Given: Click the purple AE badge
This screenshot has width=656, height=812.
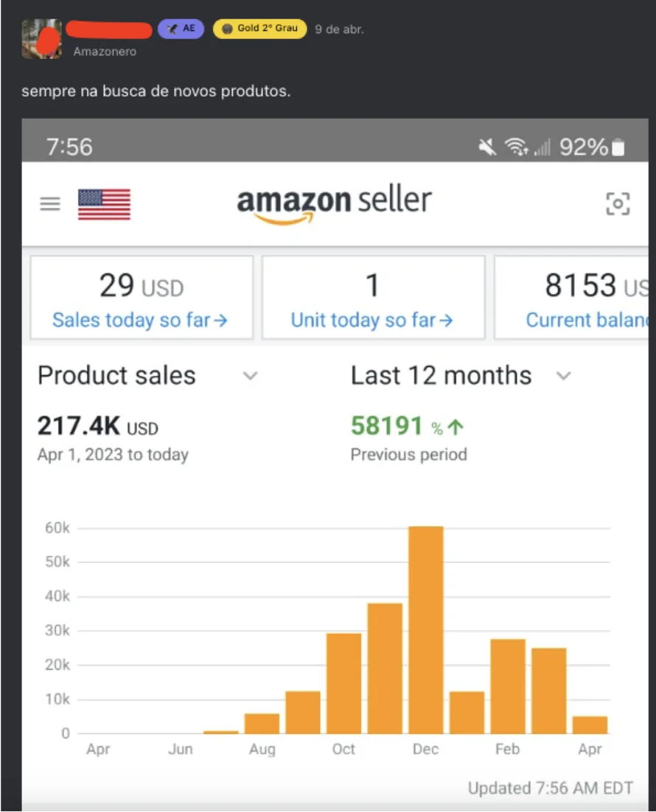Looking at the screenshot, I should tap(181, 29).
